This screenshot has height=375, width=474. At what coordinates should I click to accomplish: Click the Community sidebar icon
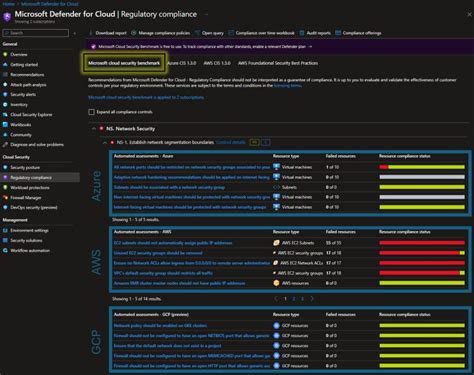pos(5,135)
